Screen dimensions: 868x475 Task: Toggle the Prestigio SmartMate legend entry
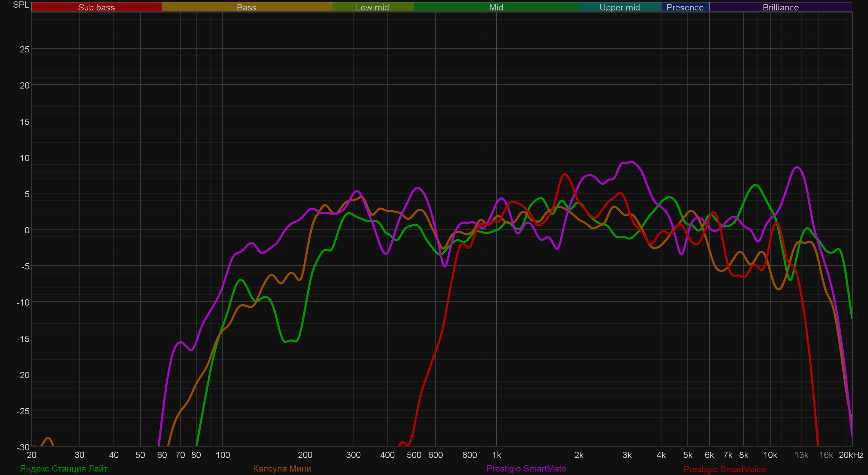coord(526,469)
